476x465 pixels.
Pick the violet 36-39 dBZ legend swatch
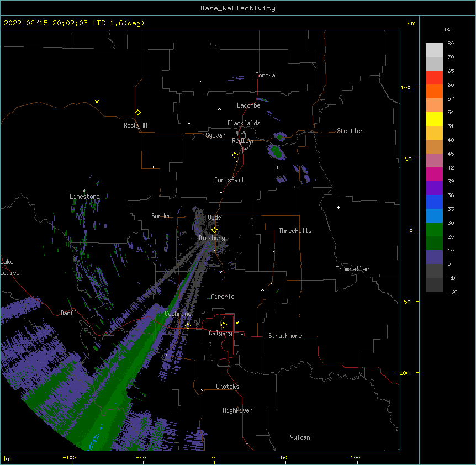[434, 188]
